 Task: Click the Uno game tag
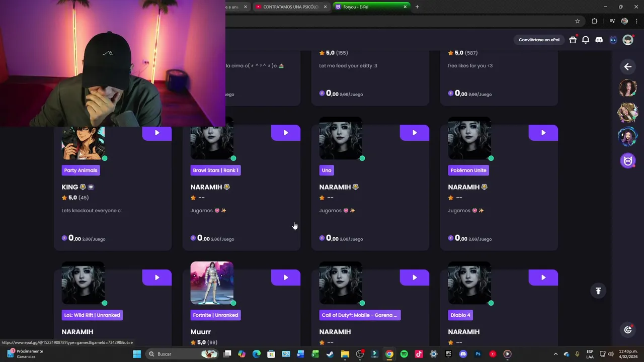(x=327, y=170)
